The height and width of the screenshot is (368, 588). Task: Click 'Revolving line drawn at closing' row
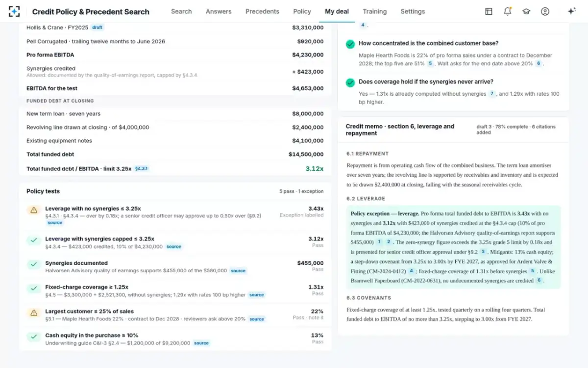click(175, 128)
